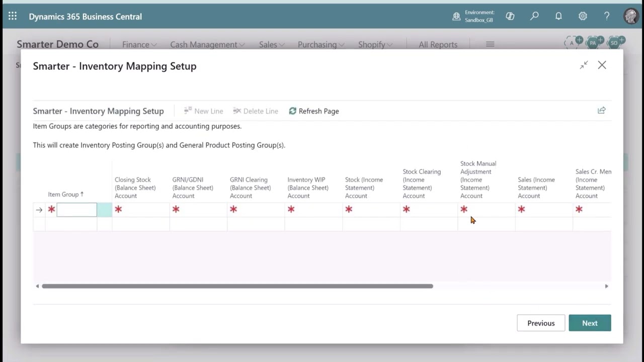Click the Previous button
644x362 pixels.
[541, 323]
